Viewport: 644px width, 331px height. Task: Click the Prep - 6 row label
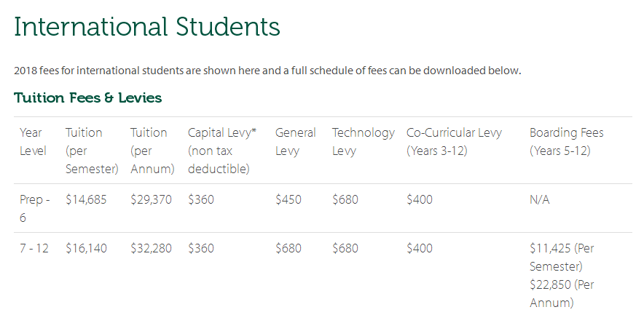click(x=34, y=208)
